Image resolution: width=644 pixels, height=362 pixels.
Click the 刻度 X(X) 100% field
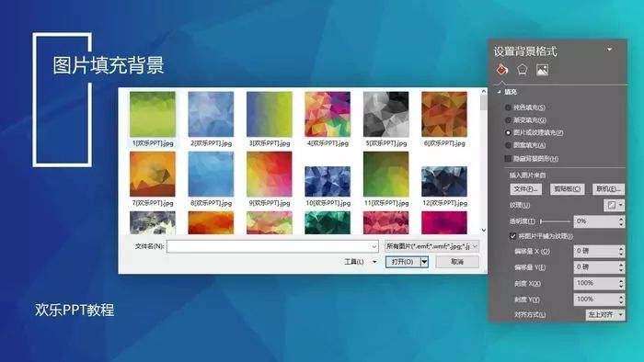[595, 283]
